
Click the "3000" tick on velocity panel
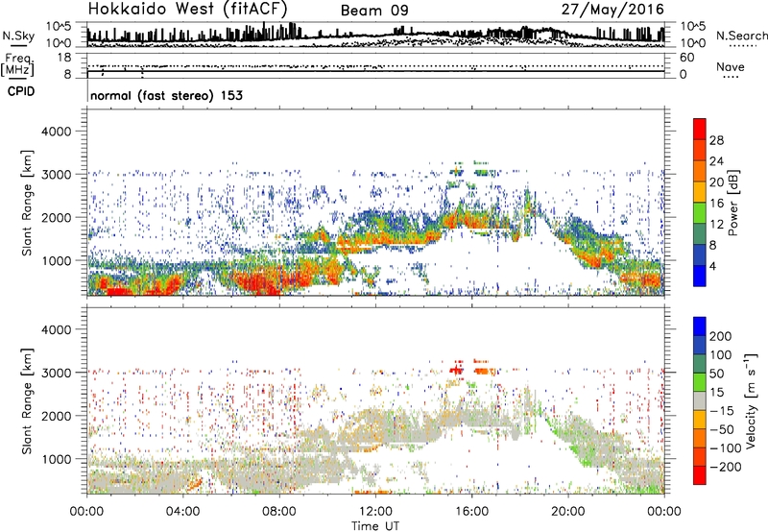[x=57, y=373]
